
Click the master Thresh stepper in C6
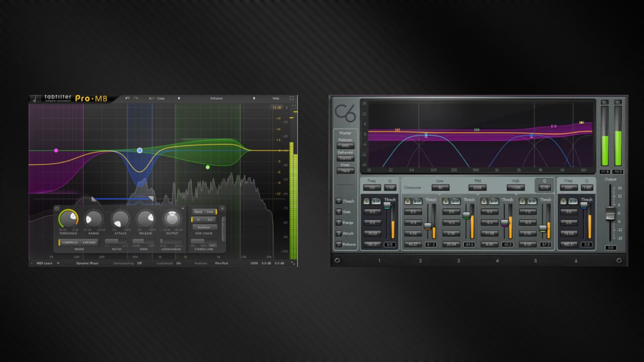click(339, 201)
